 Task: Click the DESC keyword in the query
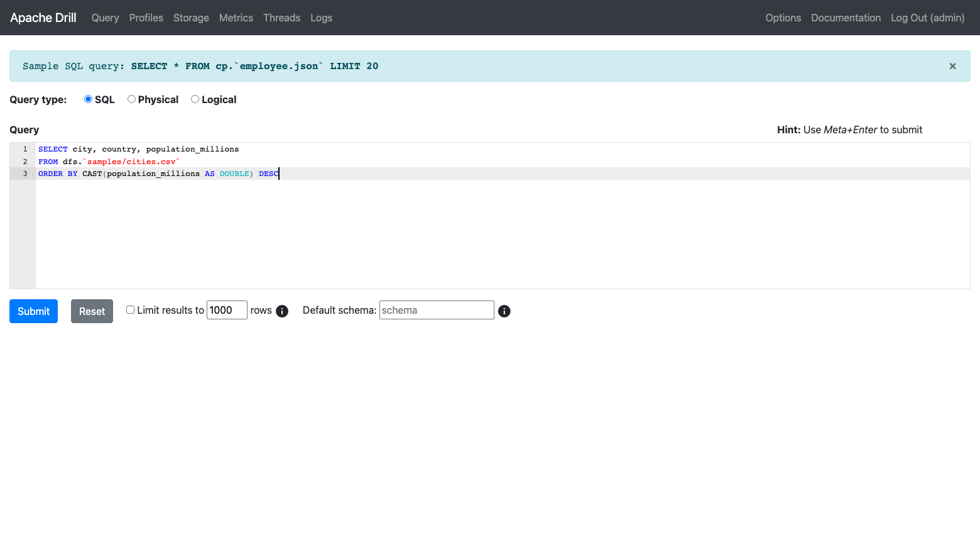tap(268, 174)
